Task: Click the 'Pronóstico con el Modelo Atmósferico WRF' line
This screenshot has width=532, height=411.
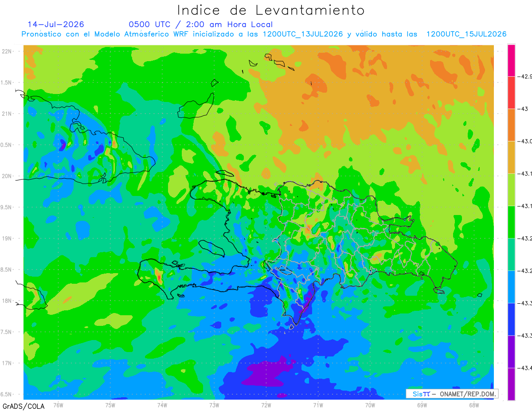Action: 264,34
